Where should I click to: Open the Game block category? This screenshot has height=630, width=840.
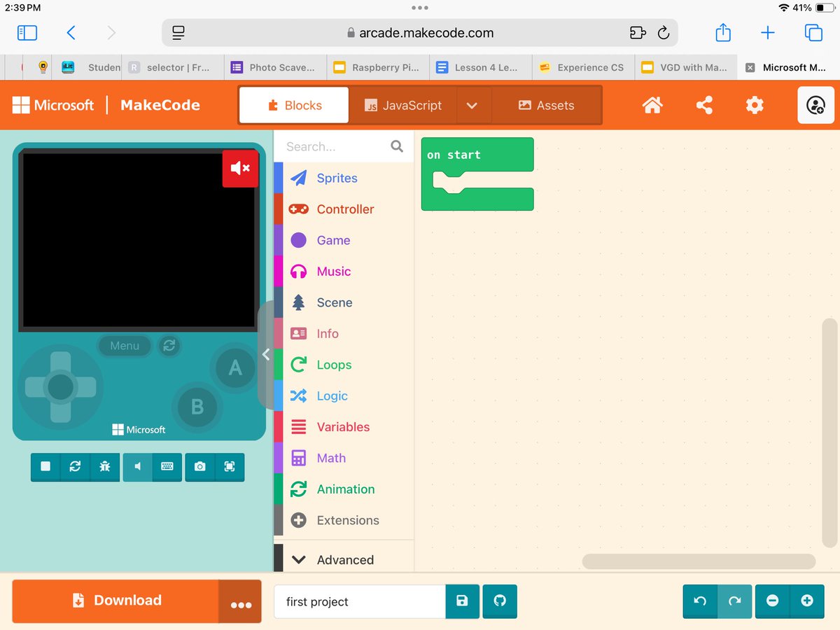pyautogui.click(x=343, y=240)
